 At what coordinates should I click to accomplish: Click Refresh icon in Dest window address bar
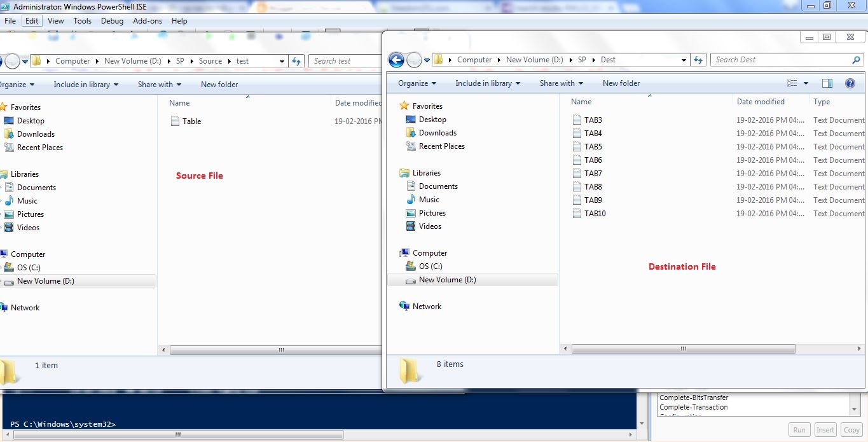(x=698, y=60)
